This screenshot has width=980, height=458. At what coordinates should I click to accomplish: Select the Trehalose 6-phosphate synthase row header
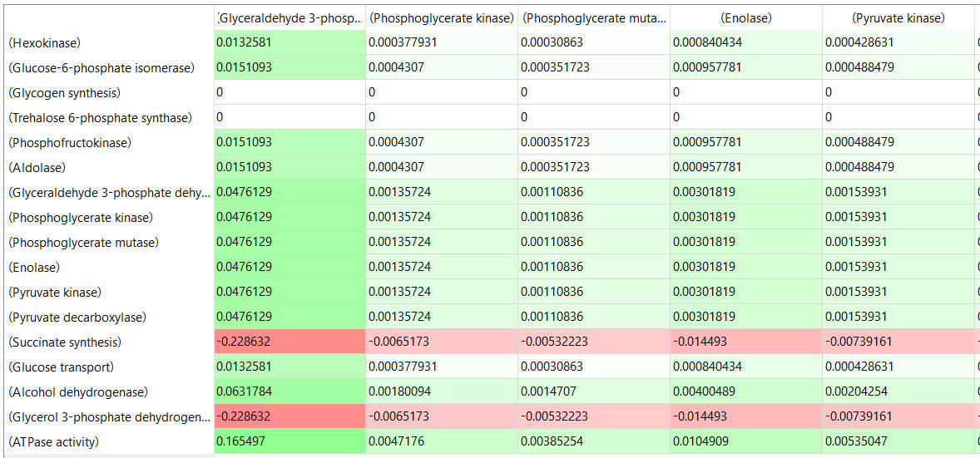point(100,117)
